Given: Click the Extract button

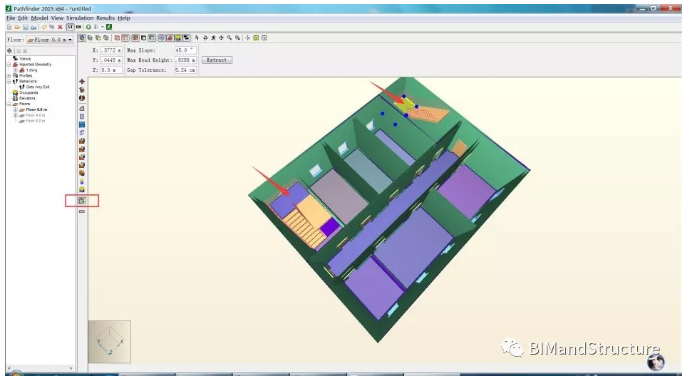Looking at the screenshot, I should pos(217,60).
